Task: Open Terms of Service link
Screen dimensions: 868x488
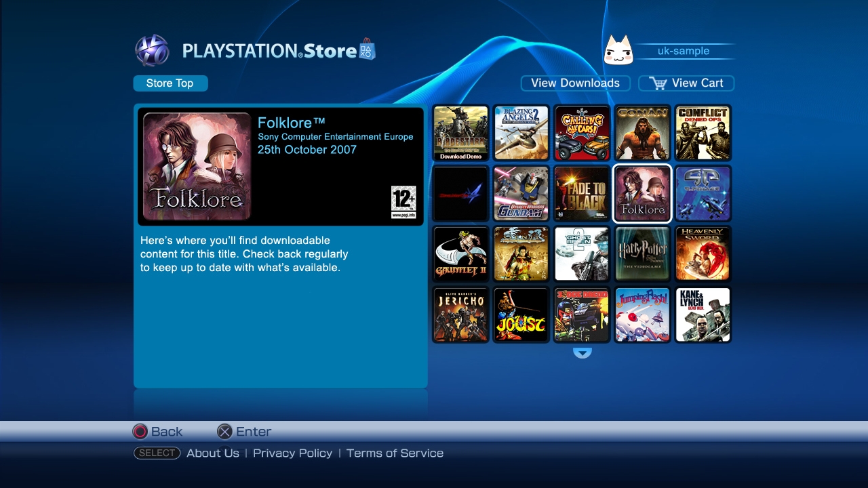Action: 395,453
